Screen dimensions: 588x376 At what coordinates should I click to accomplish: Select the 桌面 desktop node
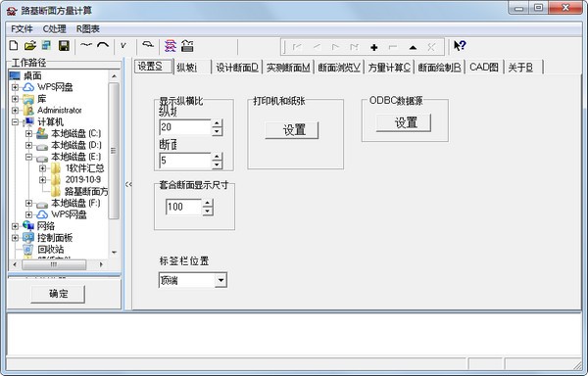coord(32,75)
